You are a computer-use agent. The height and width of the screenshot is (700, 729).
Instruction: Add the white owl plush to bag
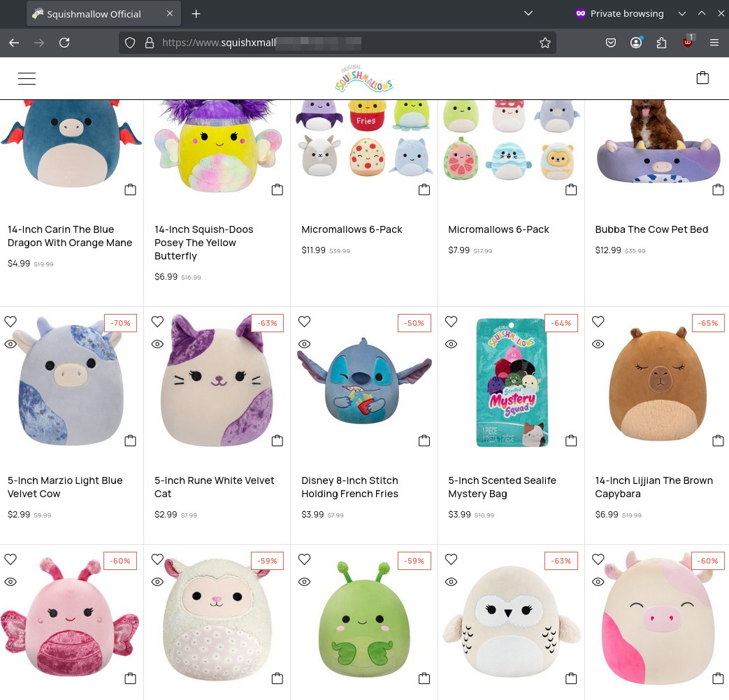coord(571,678)
